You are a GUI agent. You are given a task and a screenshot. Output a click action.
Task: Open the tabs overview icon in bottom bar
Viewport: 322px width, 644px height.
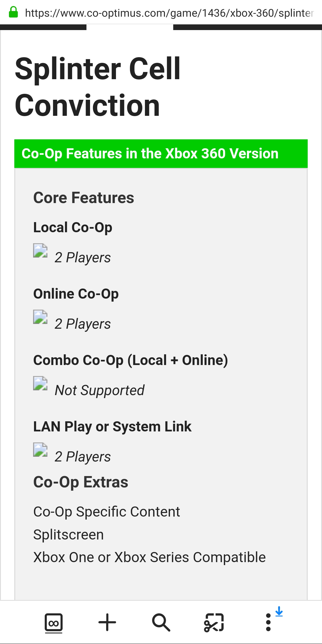pos(54,622)
